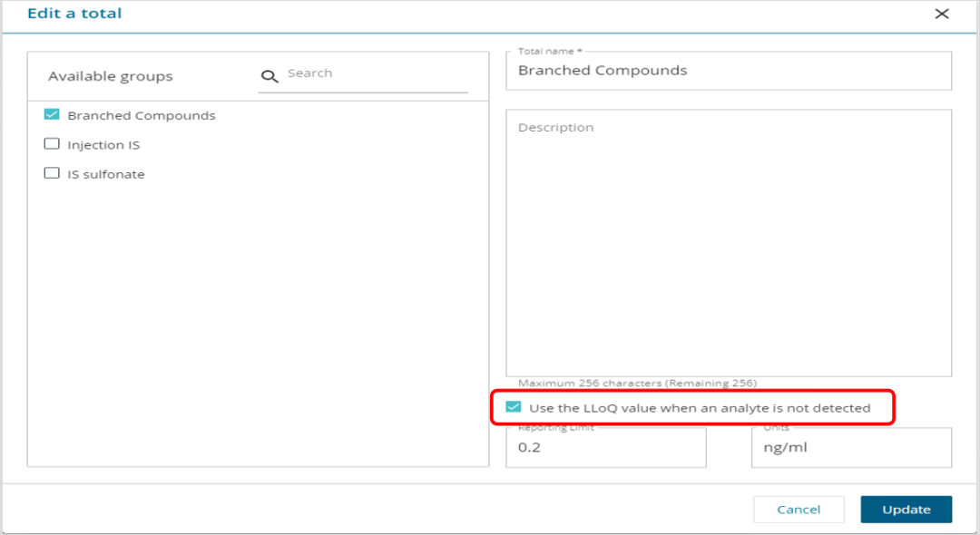This screenshot has width=980, height=535.
Task: Check the IS sulfonate group checkbox
Action: 52,173
